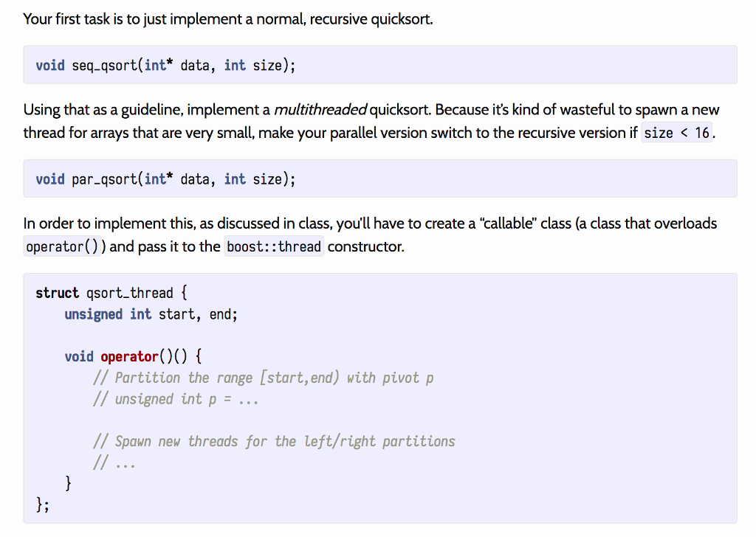This screenshot has width=756, height=537.
Task: Click the variable names start, end
Action: pyautogui.click(x=198, y=314)
